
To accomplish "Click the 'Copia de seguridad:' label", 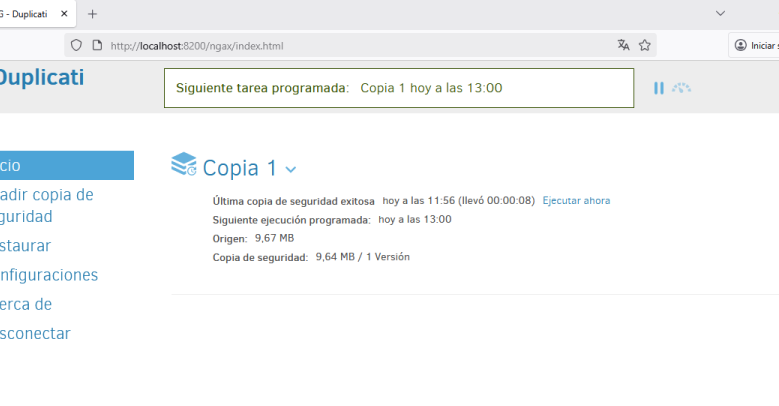I will coord(260,257).
